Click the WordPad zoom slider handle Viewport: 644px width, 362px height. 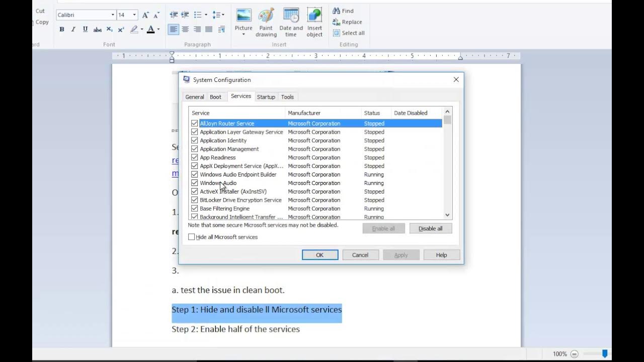(x=605, y=354)
